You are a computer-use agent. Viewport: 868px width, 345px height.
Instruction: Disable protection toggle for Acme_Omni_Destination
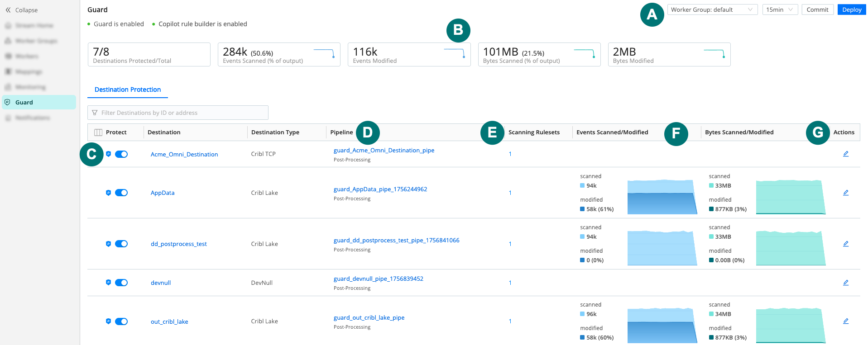(x=121, y=154)
